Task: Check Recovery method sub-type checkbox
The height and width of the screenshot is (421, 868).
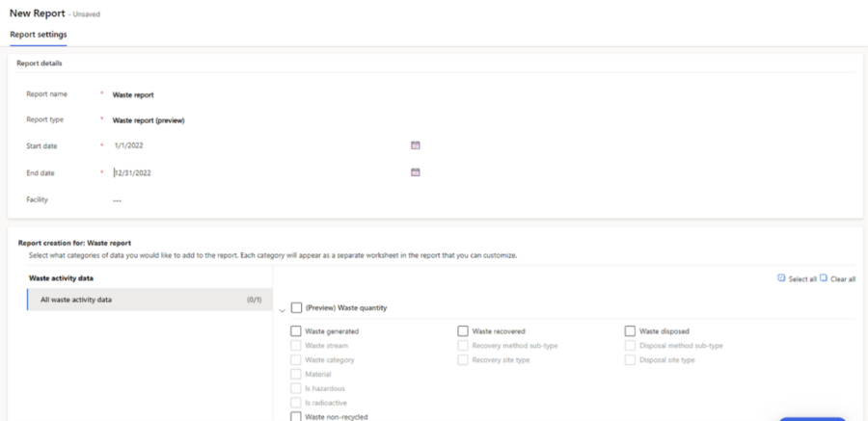Action: pos(463,346)
